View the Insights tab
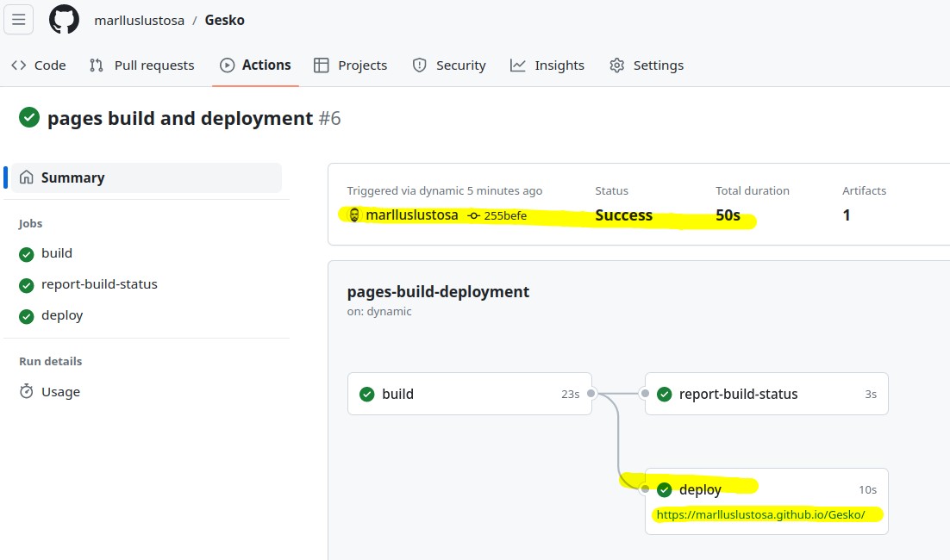 (547, 65)
